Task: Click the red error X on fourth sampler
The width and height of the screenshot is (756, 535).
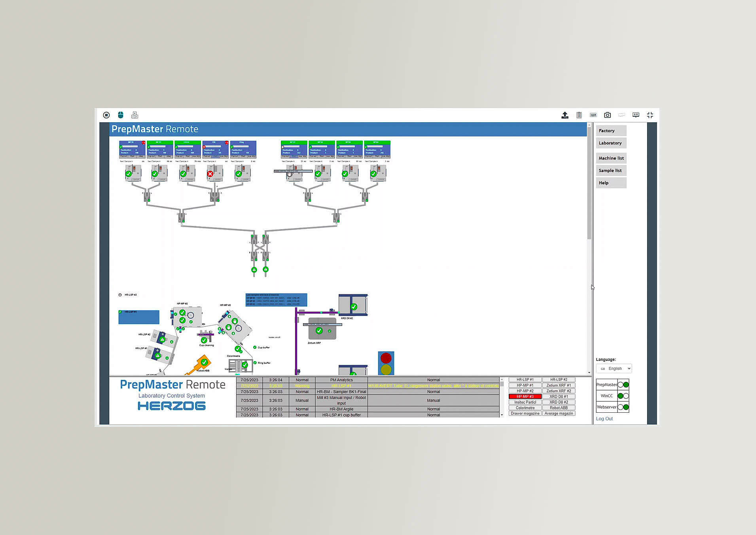Action: point(210,174)
